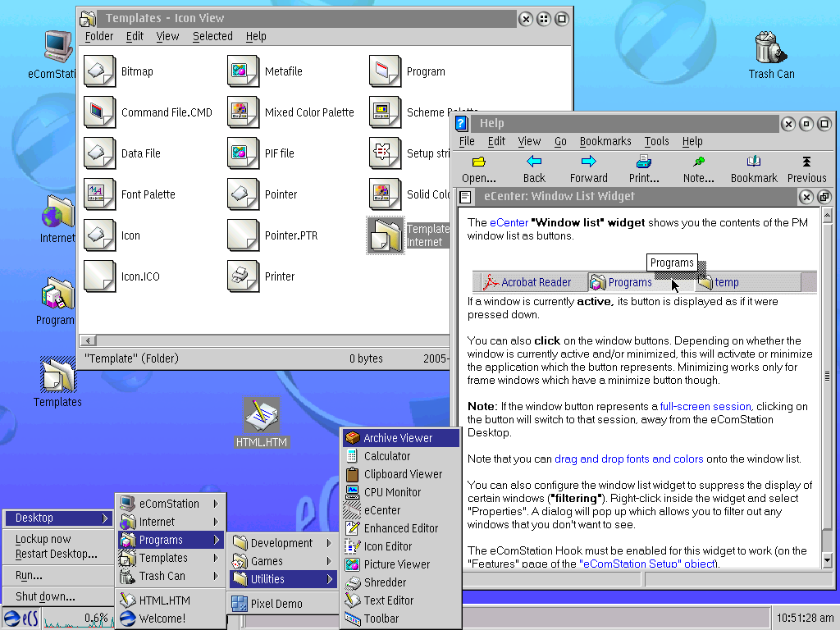Choose Clipboard Viewer from Utilities menu
This screenshot has width=840, height=630.
[x=400, y=475]
